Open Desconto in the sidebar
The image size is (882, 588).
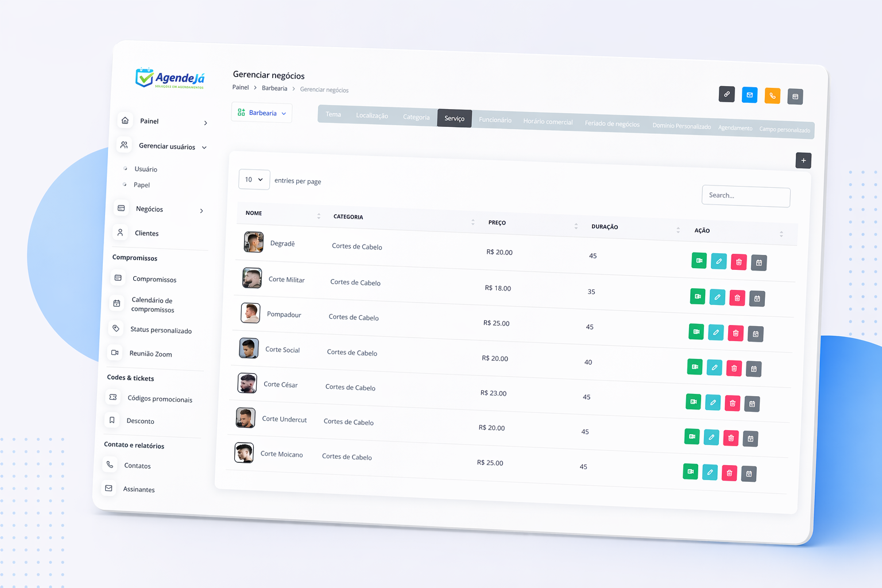coord(131,420)
